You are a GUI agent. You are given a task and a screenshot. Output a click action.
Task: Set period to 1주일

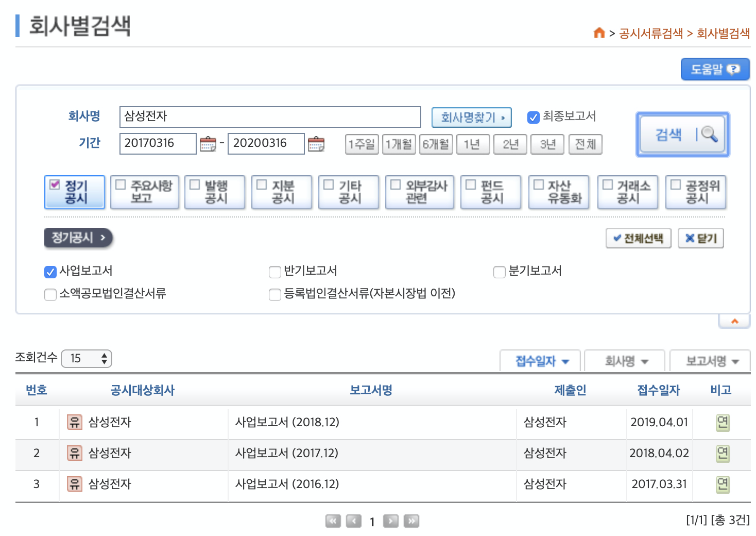tap(362, 144)
